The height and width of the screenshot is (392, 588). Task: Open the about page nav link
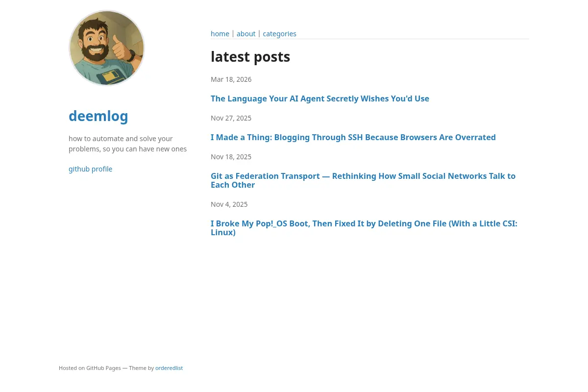(x=246, y=34)
